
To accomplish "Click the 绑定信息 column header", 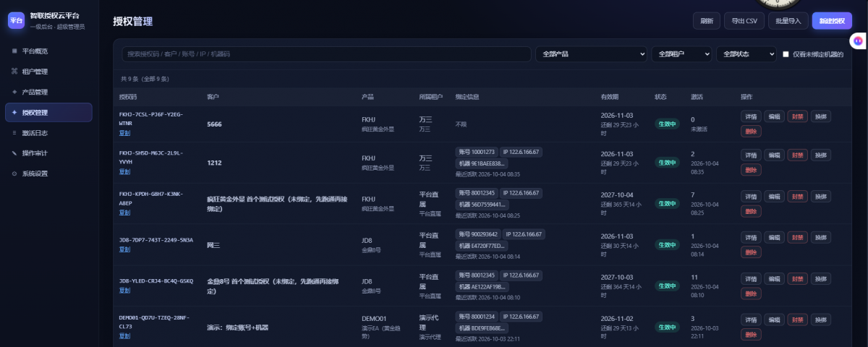I will click(x=467, y=97).
